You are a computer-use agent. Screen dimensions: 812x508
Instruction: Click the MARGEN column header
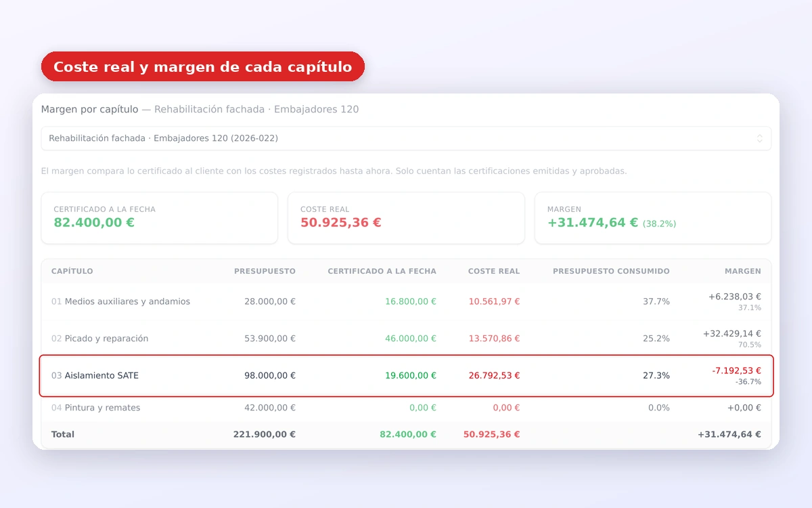pos(743,271)
